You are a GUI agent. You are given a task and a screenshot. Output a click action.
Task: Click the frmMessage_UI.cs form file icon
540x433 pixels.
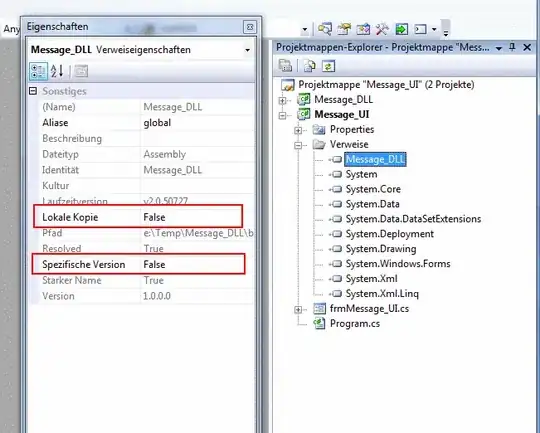tap(319, 309)
